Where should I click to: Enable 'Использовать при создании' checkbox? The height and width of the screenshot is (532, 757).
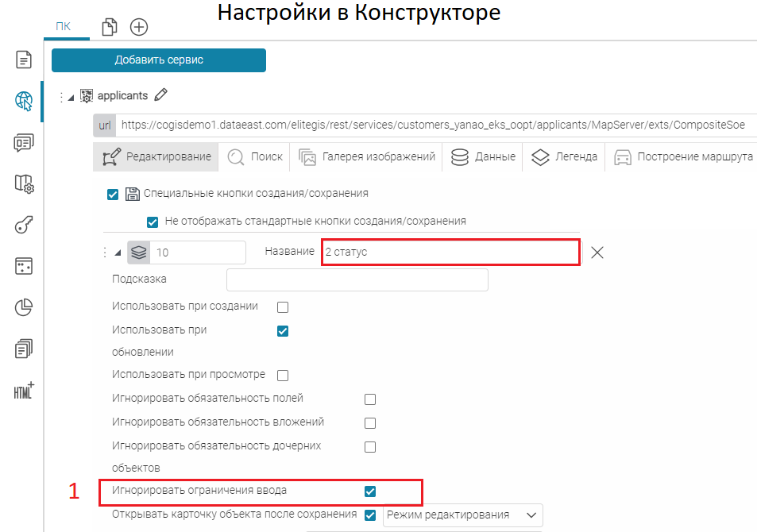[282, 307]
